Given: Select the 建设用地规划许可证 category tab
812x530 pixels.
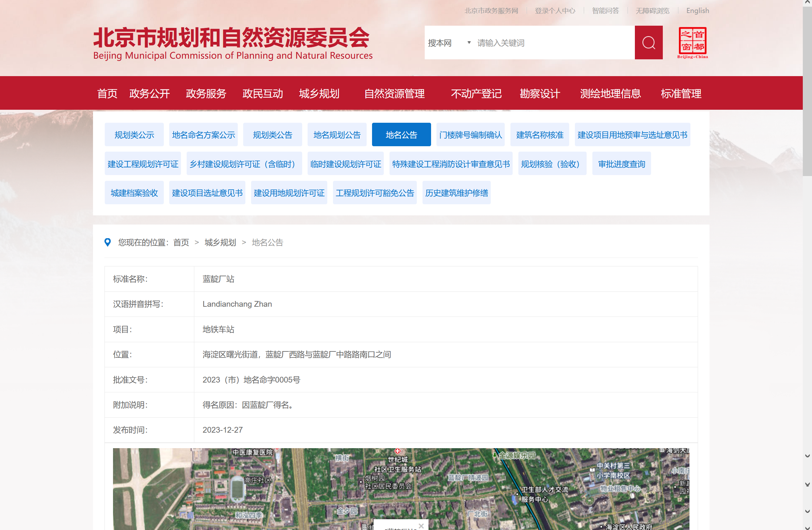Looking at the screenshot, I should point(289,193).
